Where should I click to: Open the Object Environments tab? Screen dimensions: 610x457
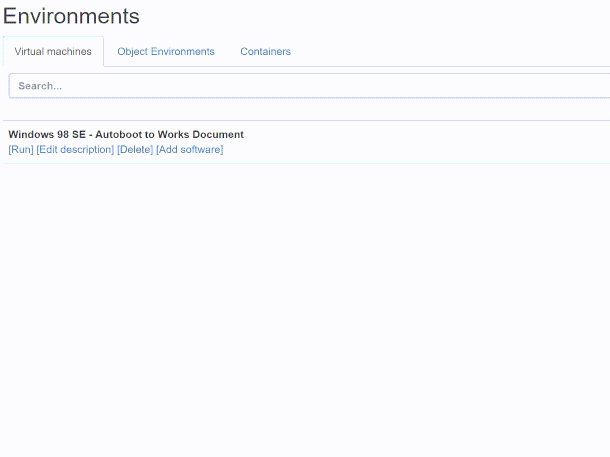pyautogui.click(x=166, y=51)
